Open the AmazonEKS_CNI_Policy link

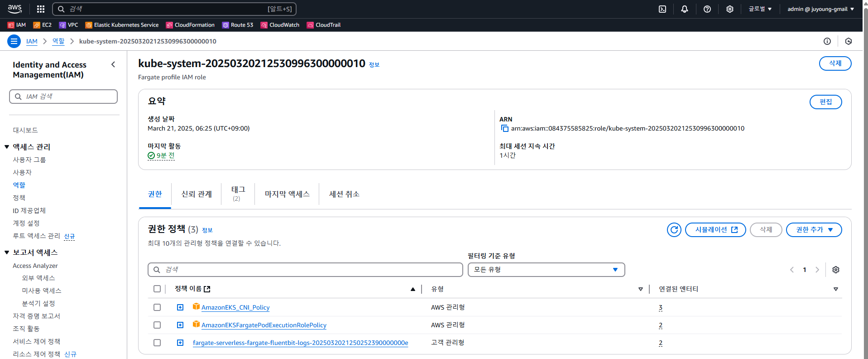click(235, 307)
